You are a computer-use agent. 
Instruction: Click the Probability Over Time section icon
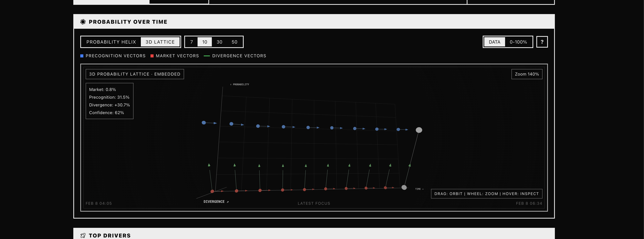(x=83, y=22)
